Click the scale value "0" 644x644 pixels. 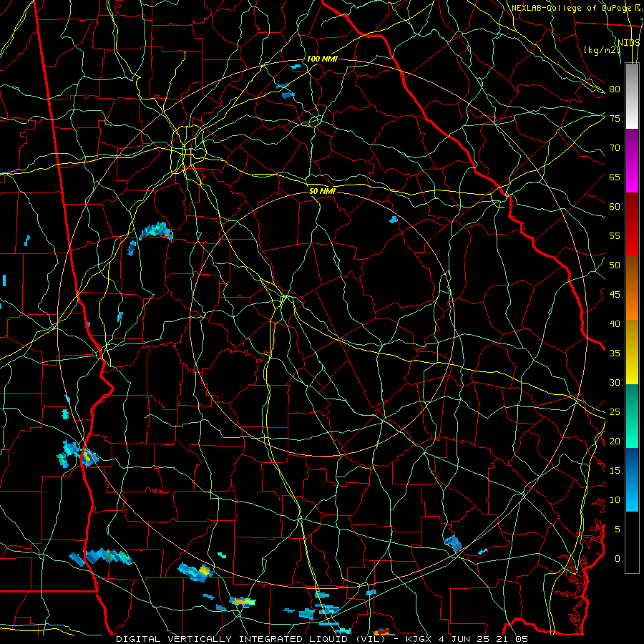click(x=618, y=559)
